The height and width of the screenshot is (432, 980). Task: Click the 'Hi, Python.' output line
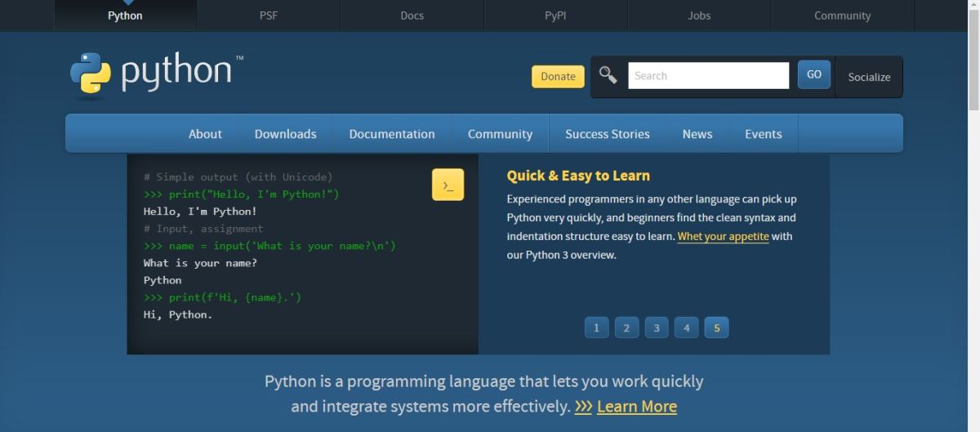click(178, 314)
